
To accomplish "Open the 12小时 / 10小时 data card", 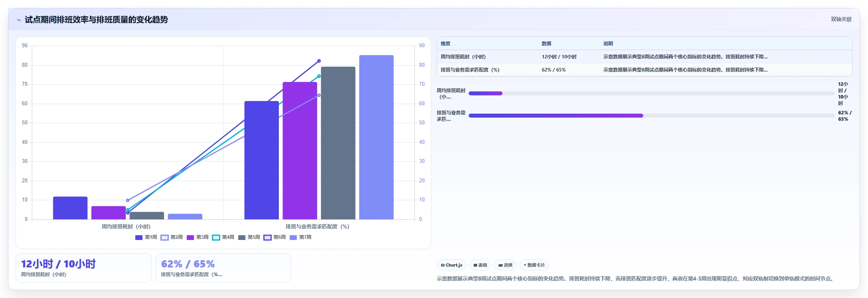I will point(84,268).
